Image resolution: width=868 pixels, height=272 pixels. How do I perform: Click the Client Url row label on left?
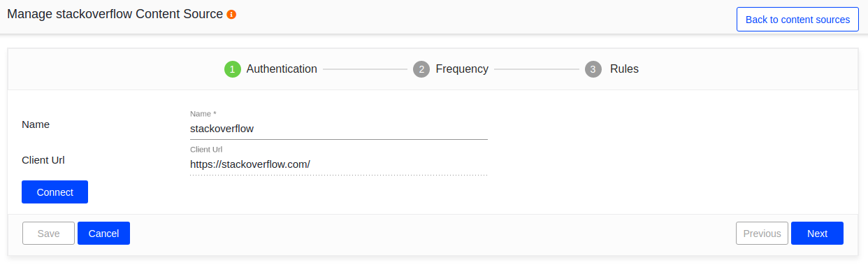(x=43, y=160)
